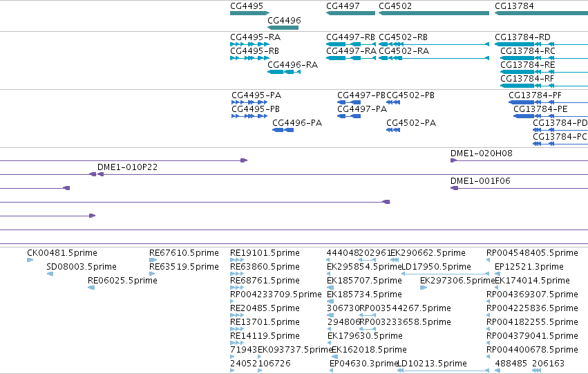Viewport: 588px width, 374px height.
Task: Select the CG4496-RA transcript glyph
Action: [284, 72]
